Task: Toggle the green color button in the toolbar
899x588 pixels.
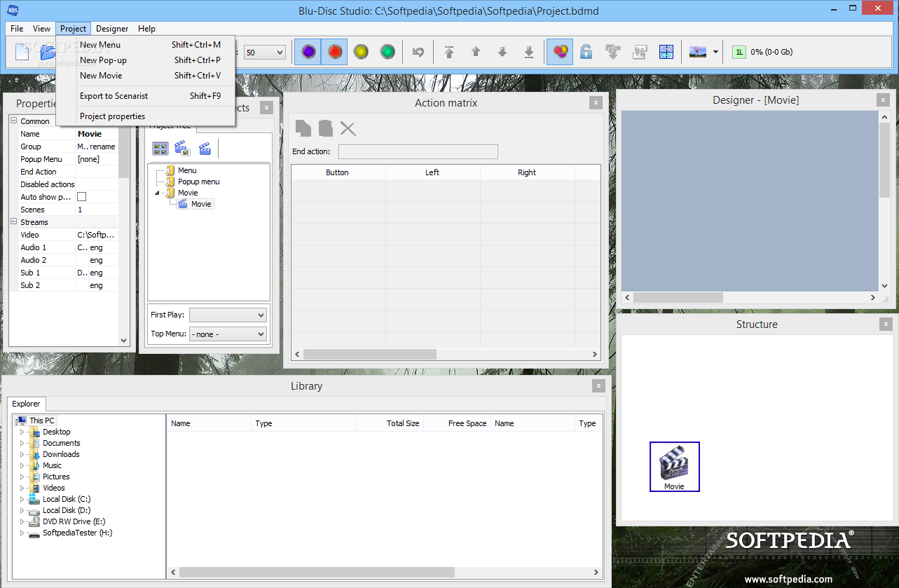Action: [387, 52]
